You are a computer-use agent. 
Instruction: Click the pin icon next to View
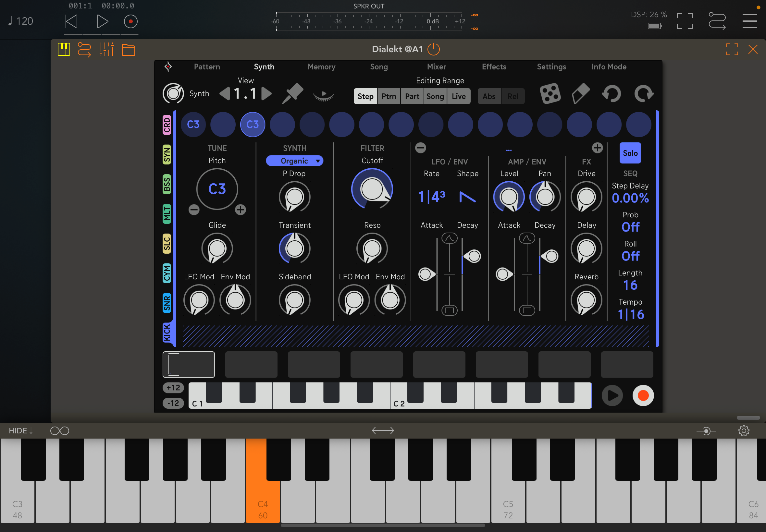coord(292,93)
